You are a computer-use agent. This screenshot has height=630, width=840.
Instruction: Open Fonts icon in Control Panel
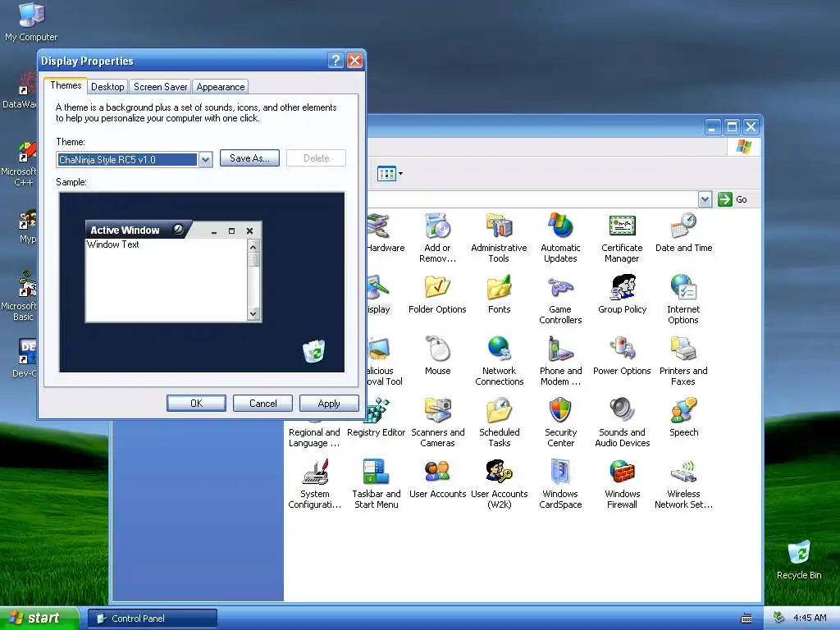(499, 288)
